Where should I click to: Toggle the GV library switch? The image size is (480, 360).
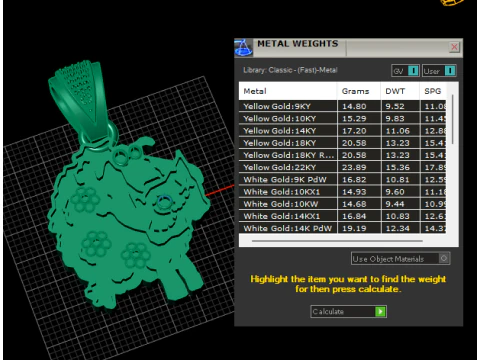click(x=405, y=71)
